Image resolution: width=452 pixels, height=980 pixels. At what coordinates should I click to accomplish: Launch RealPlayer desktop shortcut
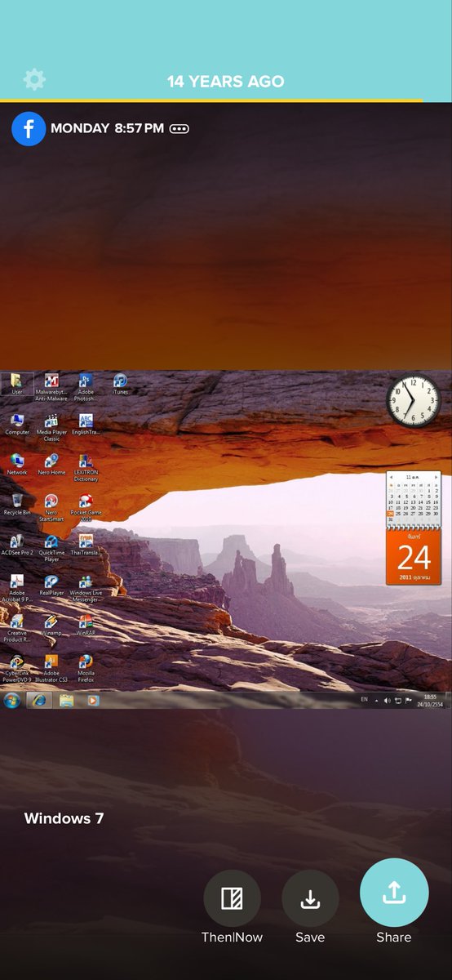coord(51,585)
